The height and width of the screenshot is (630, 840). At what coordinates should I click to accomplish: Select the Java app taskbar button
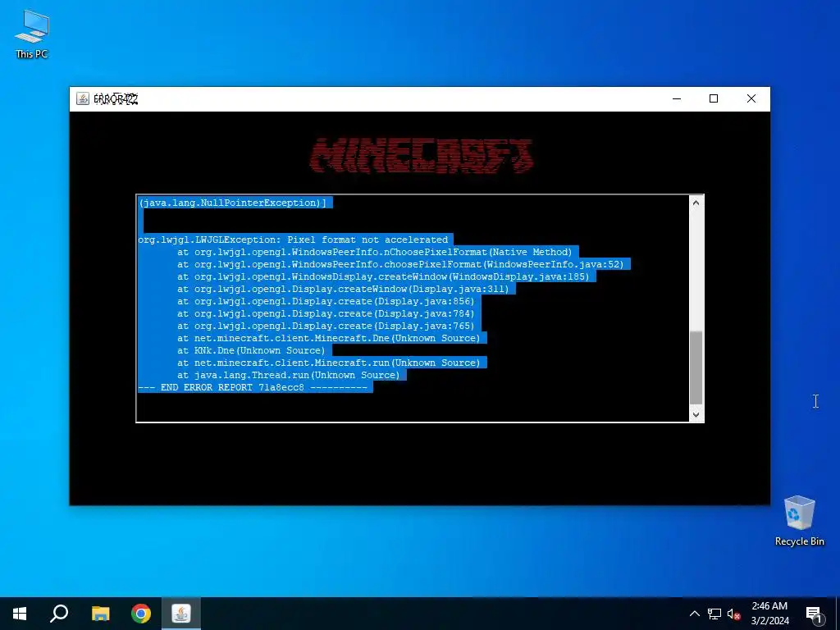[x=181, y=614]
